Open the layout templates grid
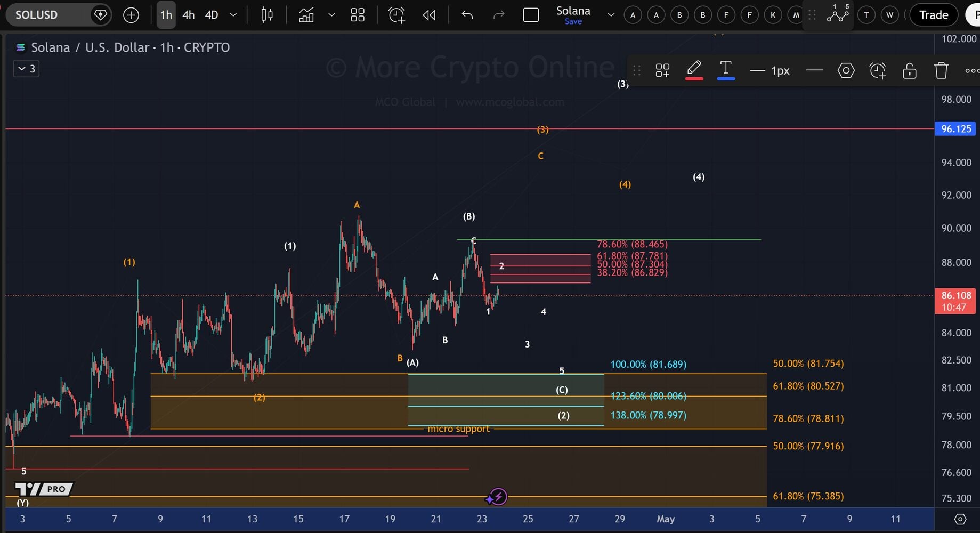980x533 pixels. pyautogui.click(x=358, y=15)
